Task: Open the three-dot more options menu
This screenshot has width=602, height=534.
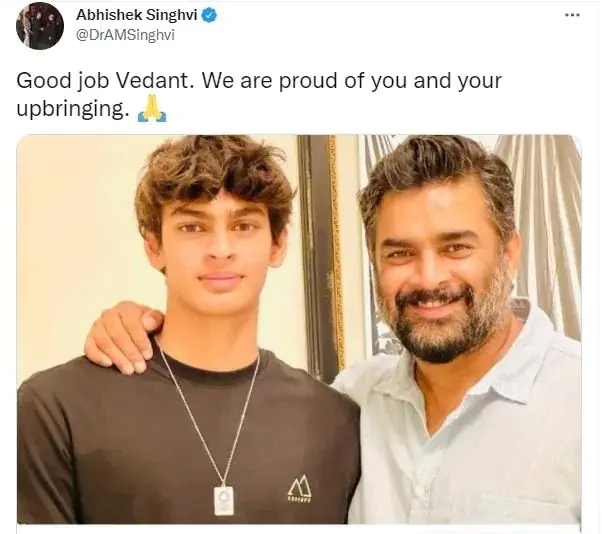Action: point(572,15)
